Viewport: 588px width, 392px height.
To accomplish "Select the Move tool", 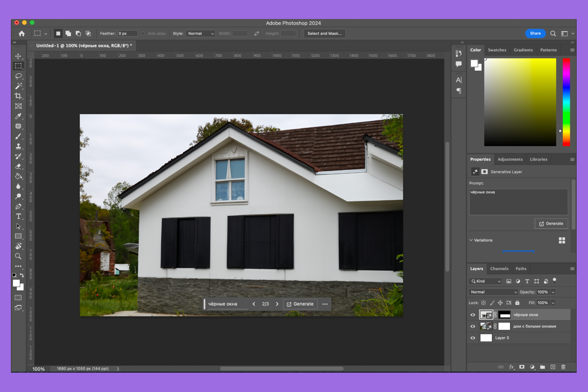I will (18, 56).
